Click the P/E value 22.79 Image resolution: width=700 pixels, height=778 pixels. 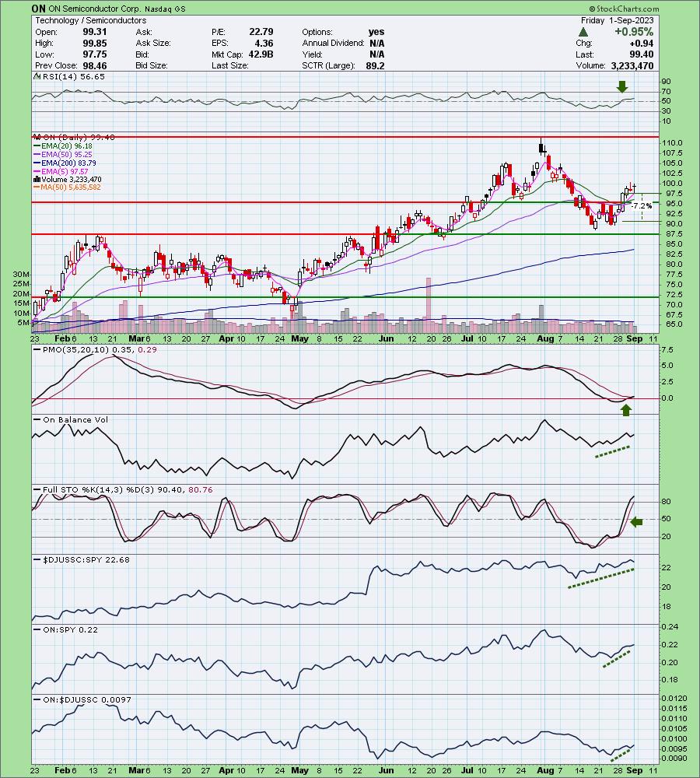point(261,32)
